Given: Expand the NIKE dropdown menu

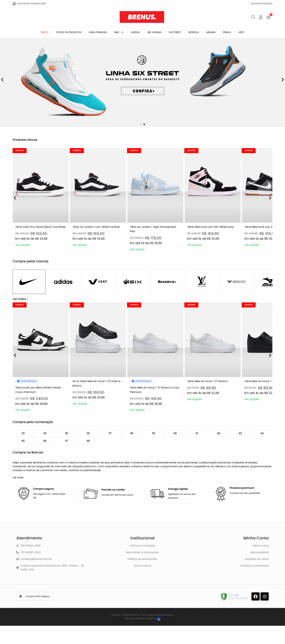Looking at the screenshot, I should click(118, 32).
